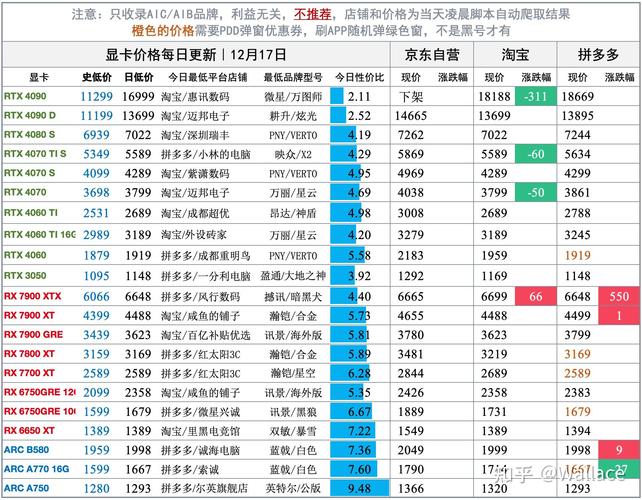Select the value score '9.48' bar
This screenshot has height=500, width=642.
tap(359, 488)
